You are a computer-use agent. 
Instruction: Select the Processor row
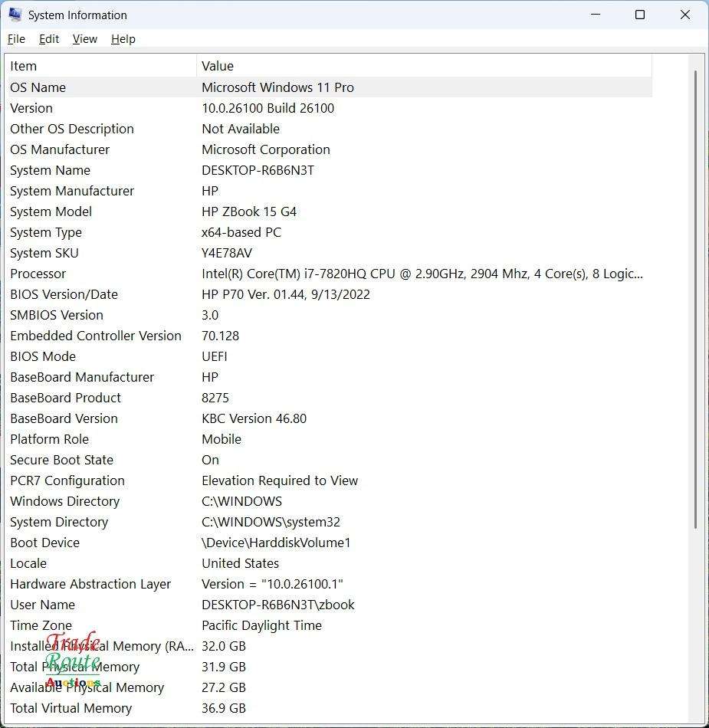click(x=38, y=274)
